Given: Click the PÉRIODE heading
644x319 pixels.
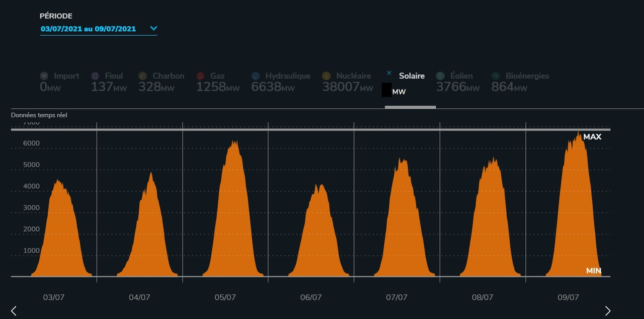Looking at the screenshot, I should [x=56, y=16].
